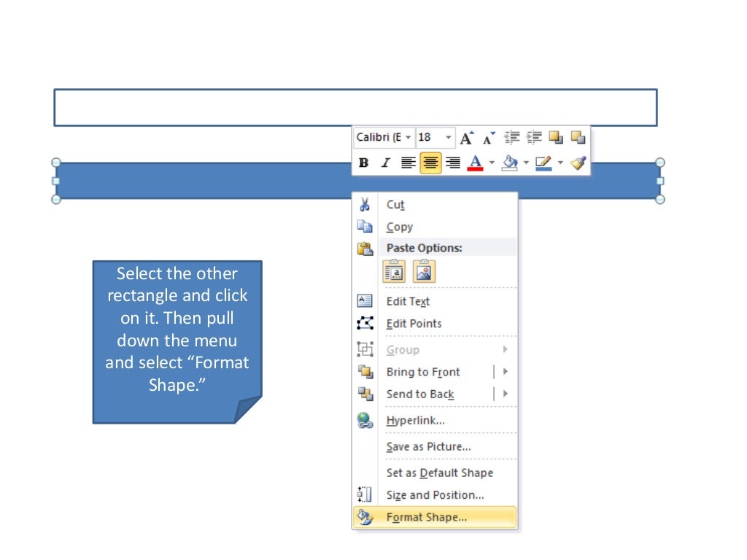Screen dimensions: 747x560
Task: Increase the list indent level
Action: click(533, 138)
